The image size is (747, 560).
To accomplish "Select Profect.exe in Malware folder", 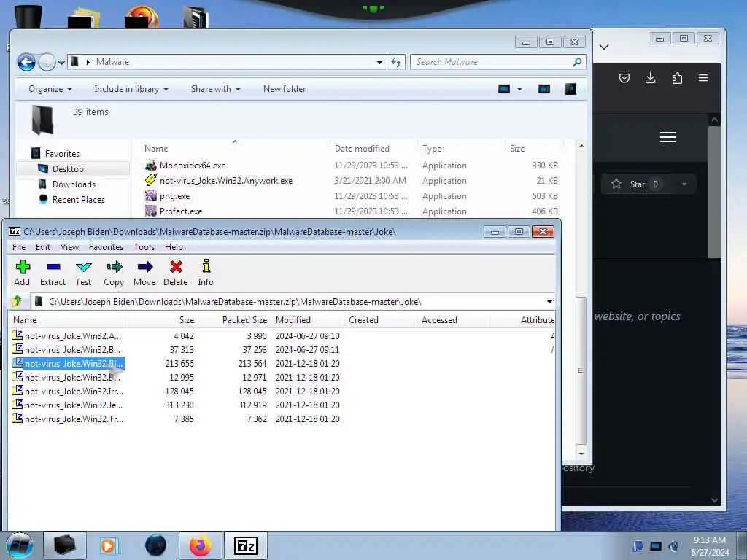I will (181, 211).
